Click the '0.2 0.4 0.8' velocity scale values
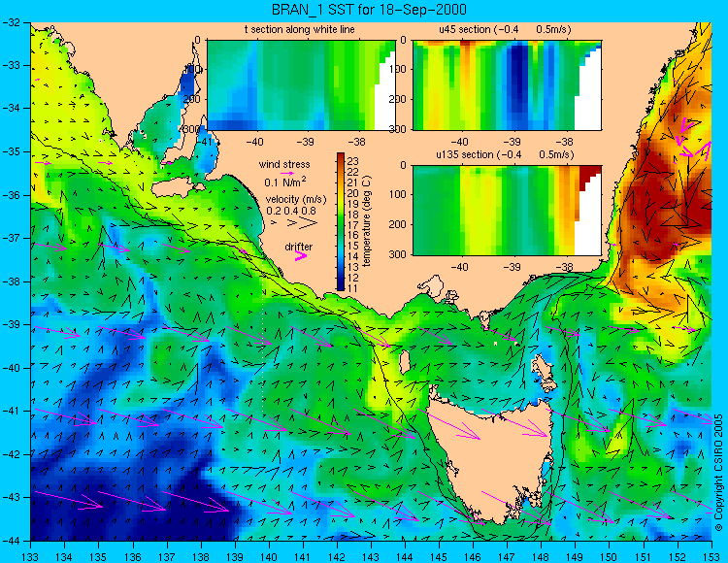Viewport: 728px width, 563px height. 291,211
